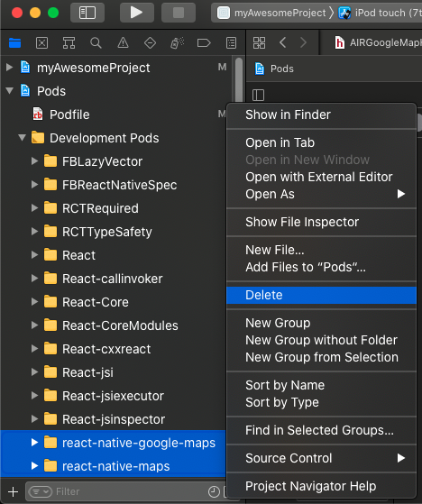Open the Source Control submenu

tap(321, 458)
